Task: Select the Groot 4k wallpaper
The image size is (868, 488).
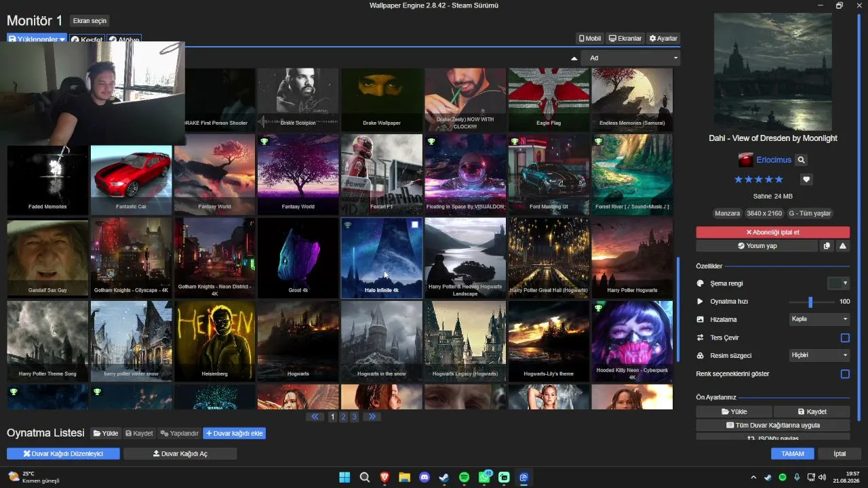Action: [x=298, y=258]
